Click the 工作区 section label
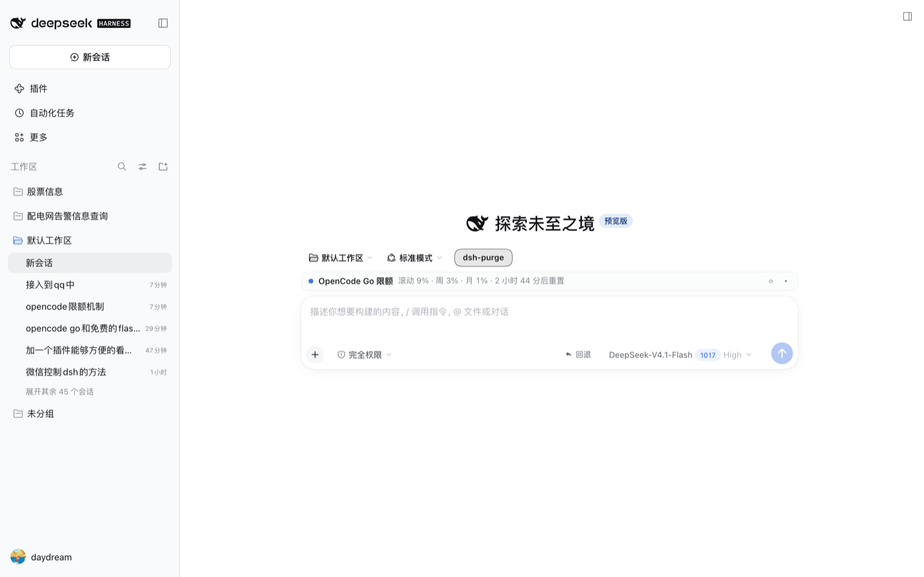 [24, 166]
